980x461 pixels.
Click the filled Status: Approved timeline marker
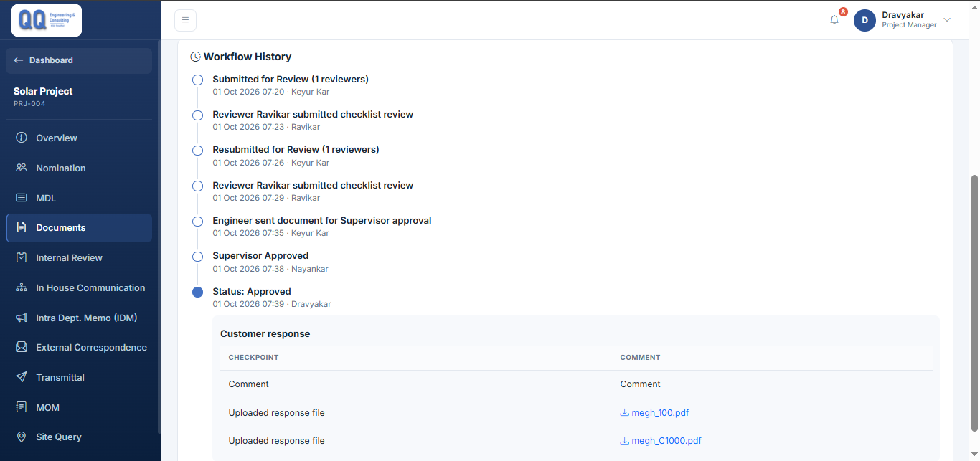pyautogui.click(x=197, y=292)
